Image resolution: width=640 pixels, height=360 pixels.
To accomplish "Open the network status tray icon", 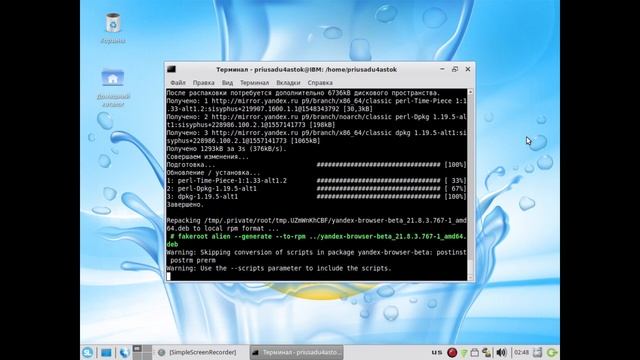I will pyautogui.click(x=464, y=352).
